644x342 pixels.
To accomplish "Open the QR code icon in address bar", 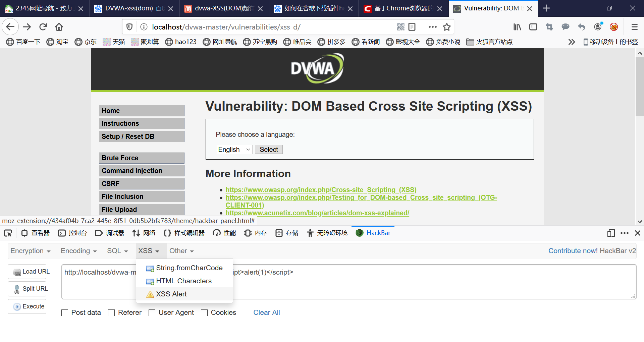I will point(401,27).
